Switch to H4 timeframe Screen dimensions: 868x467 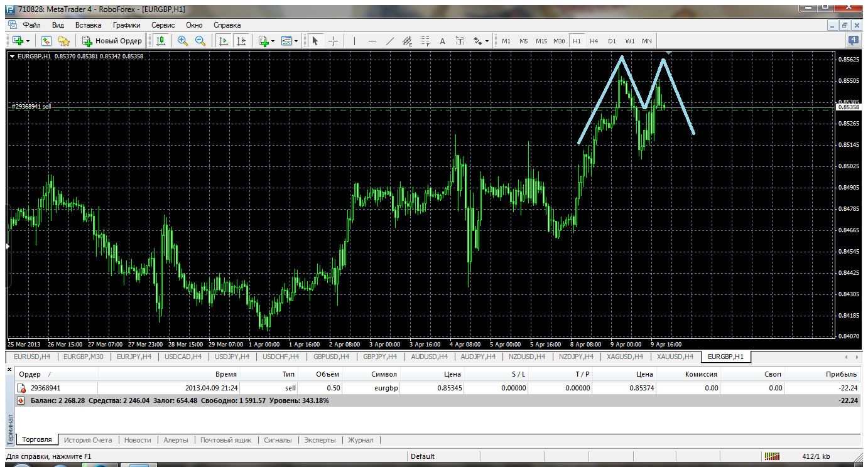[594, 41]
